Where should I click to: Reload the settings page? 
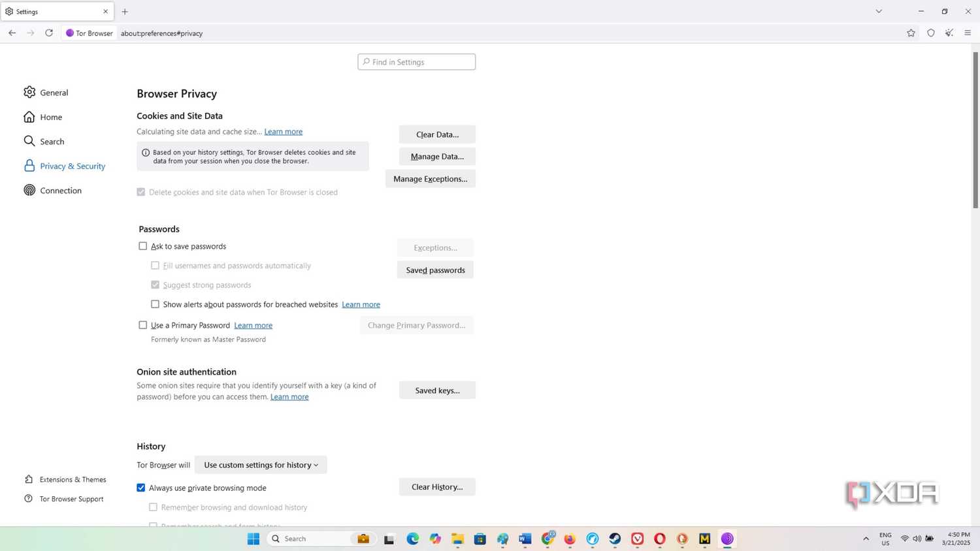pyautogui.click(x=49, y=33)
